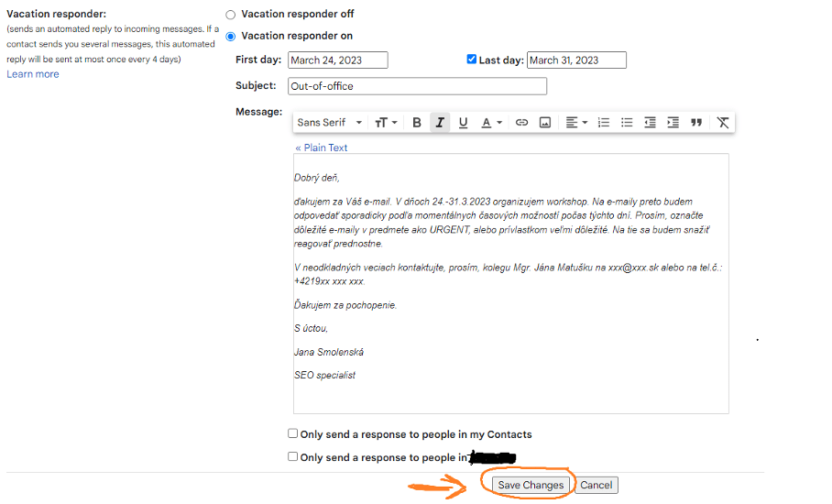Open the text color picker
The height and width of the screenshot is (504, 832).
(x=492, y=123)
